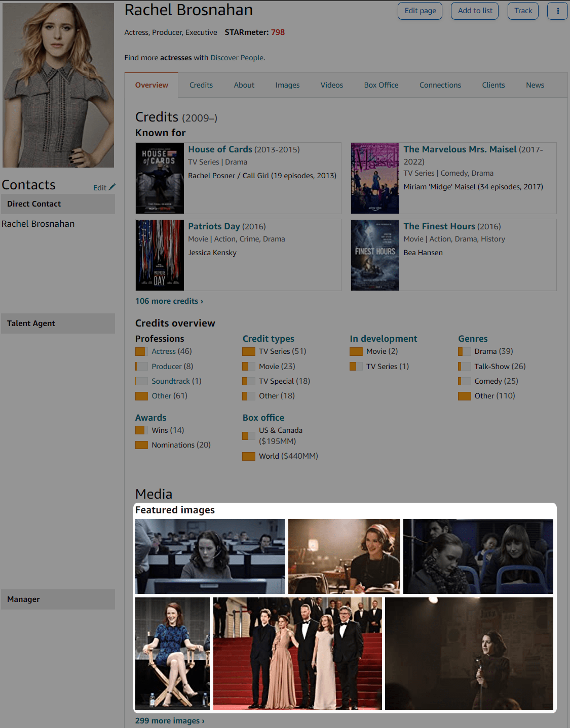Click the red carpet featured image
This screenshot has height=728, width=570.
pyautogui.click(x=297, y=654)
